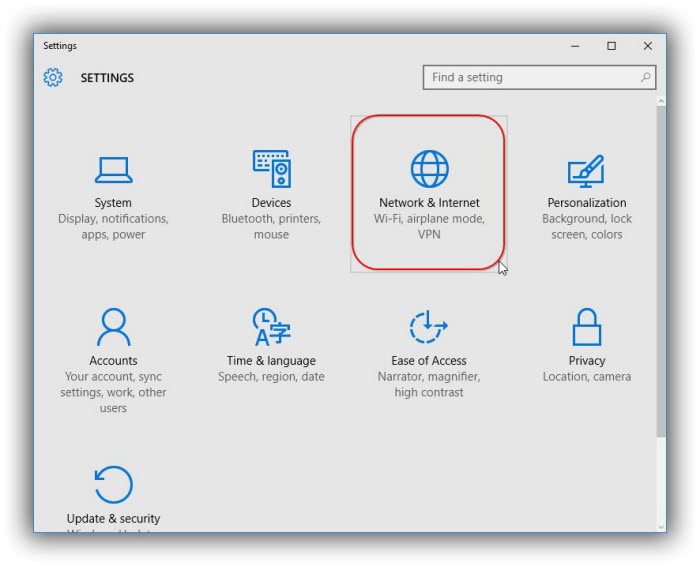This screenshot has height=566, width=700.
Task: Click the Time & language label
Action: 271,361
